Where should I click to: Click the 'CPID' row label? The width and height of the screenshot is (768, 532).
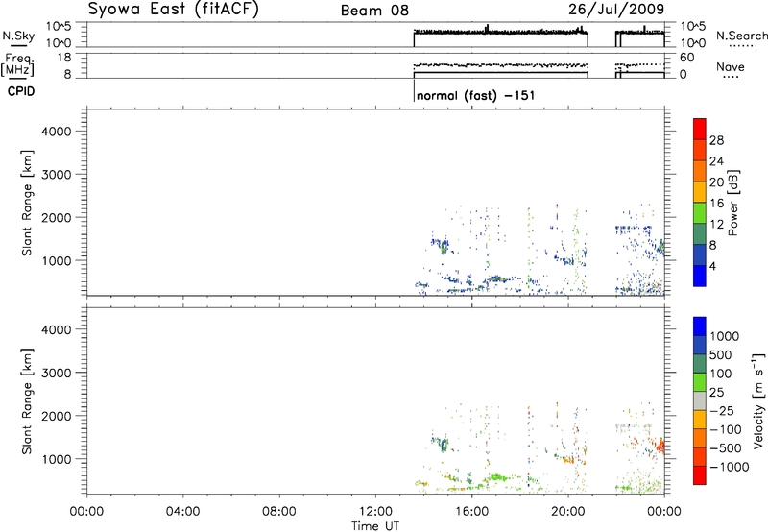pyautogui.click(x=21, y=91)
